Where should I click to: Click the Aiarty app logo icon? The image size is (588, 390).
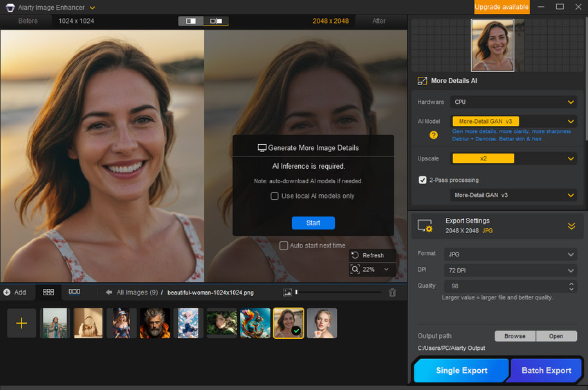pos(10,8)
